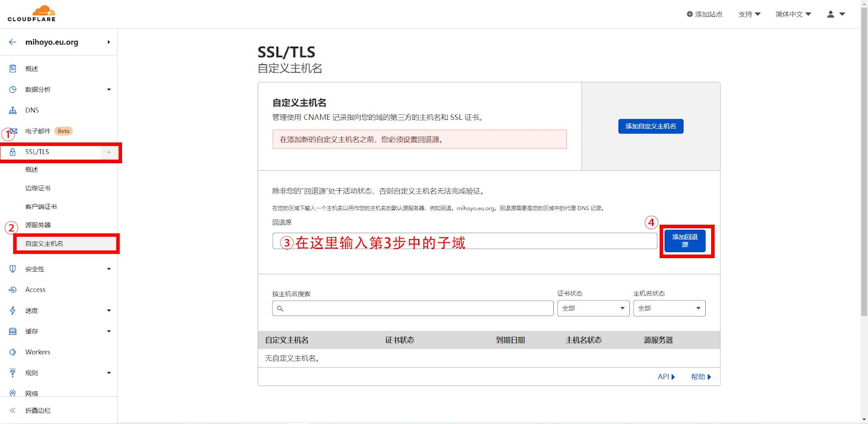Open the 客户端证书 submenu item
Image resolution: width=868 pixels, height=424 pixels.
click(x=41, y=207)
